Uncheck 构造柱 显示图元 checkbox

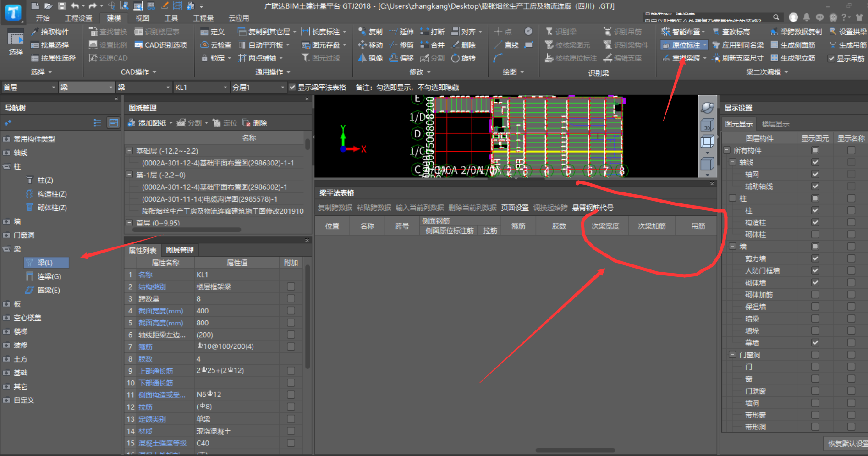pos(815,222)
